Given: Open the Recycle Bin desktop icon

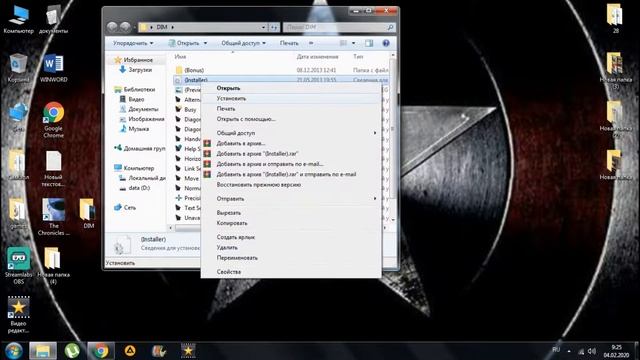Looking at the screenshot, I should tap(18, 68).
